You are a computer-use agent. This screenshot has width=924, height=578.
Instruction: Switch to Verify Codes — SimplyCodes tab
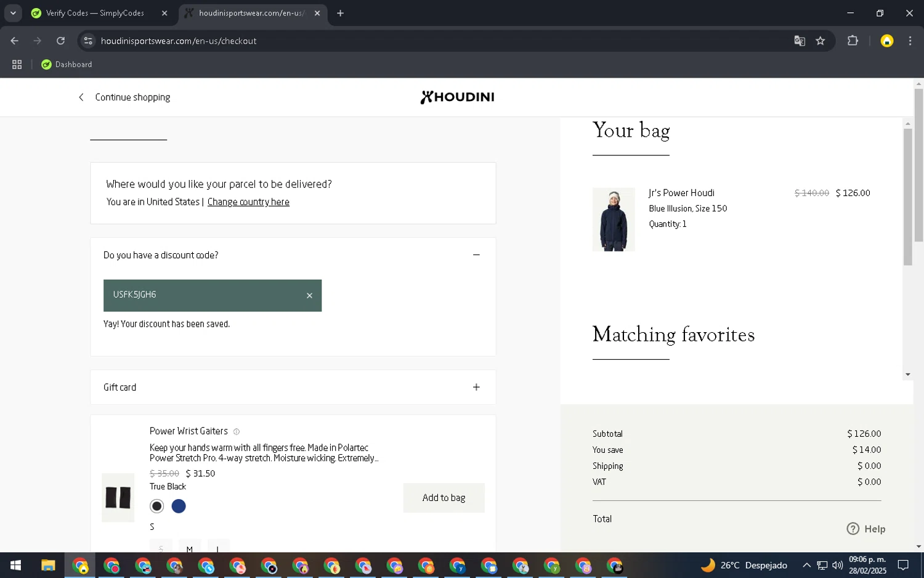tap(95, 13)
